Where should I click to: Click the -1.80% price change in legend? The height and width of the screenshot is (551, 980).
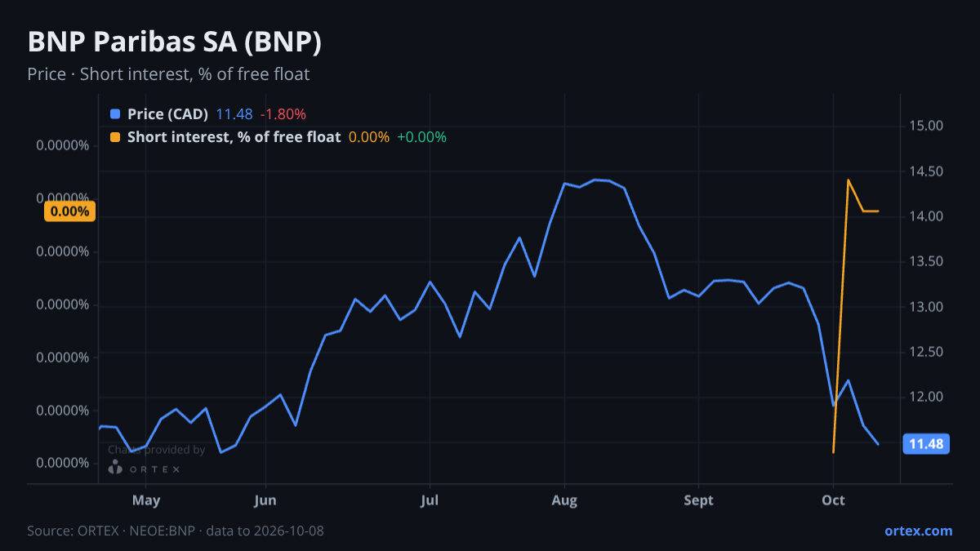[283, 114]
